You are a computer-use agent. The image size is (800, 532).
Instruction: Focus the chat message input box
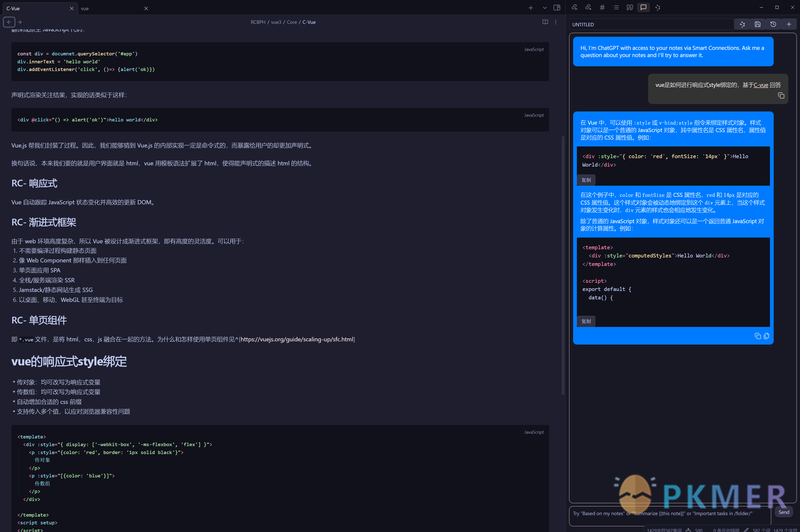click(x=670, y=516)
